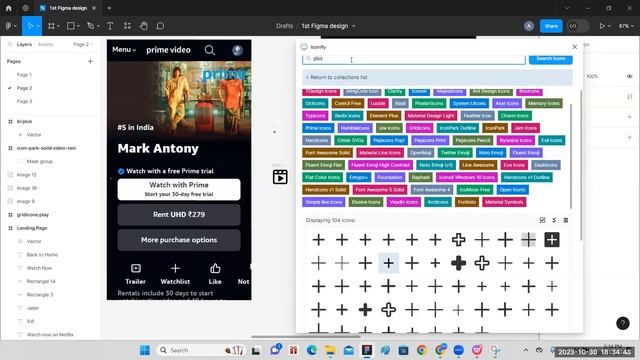The image size is (640, 360).
Task: Select the Hand tool
Action: [144, 26]
